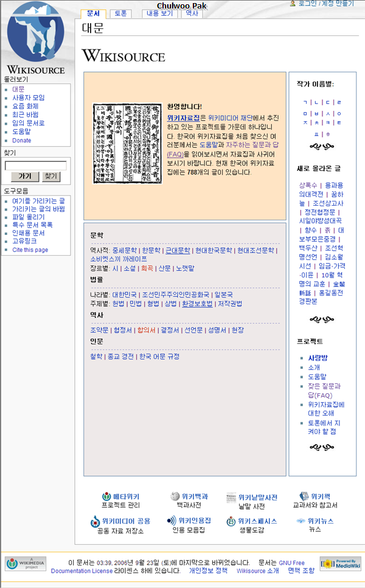The image size is (365, 588).
Task: Click the 위키인용집 icon
Action: [x=172, y=520]
